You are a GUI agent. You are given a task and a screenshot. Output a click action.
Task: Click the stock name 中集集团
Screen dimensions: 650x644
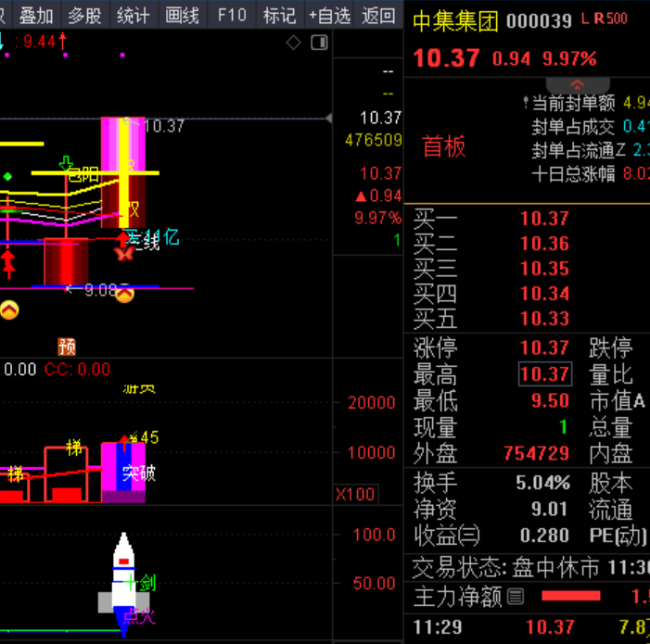[455, 20]
